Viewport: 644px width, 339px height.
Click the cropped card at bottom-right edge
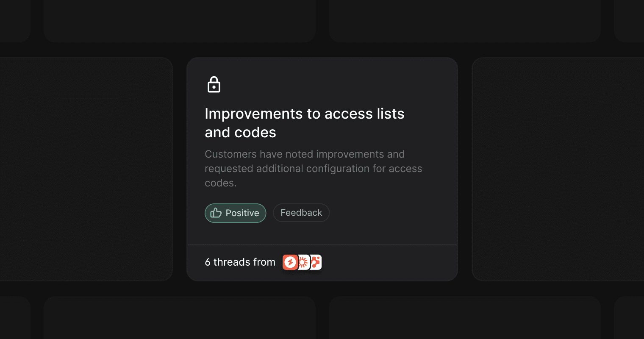tap(629, 317)
